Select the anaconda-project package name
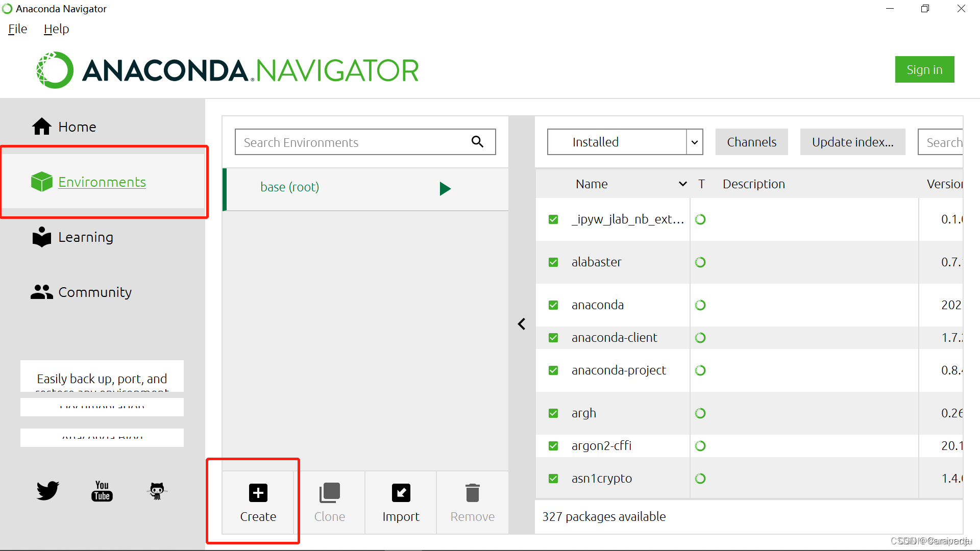Screen dimensions: 980x551 (619, 370)
